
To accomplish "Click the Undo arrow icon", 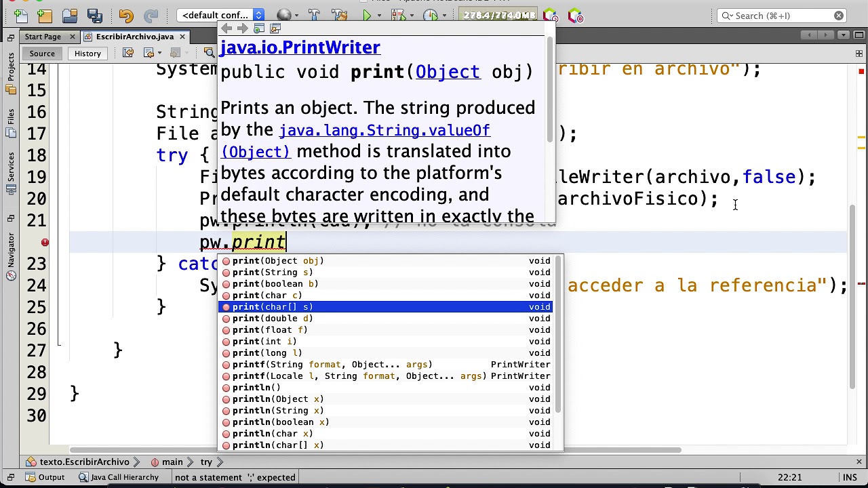I will (x=126, y=15).
